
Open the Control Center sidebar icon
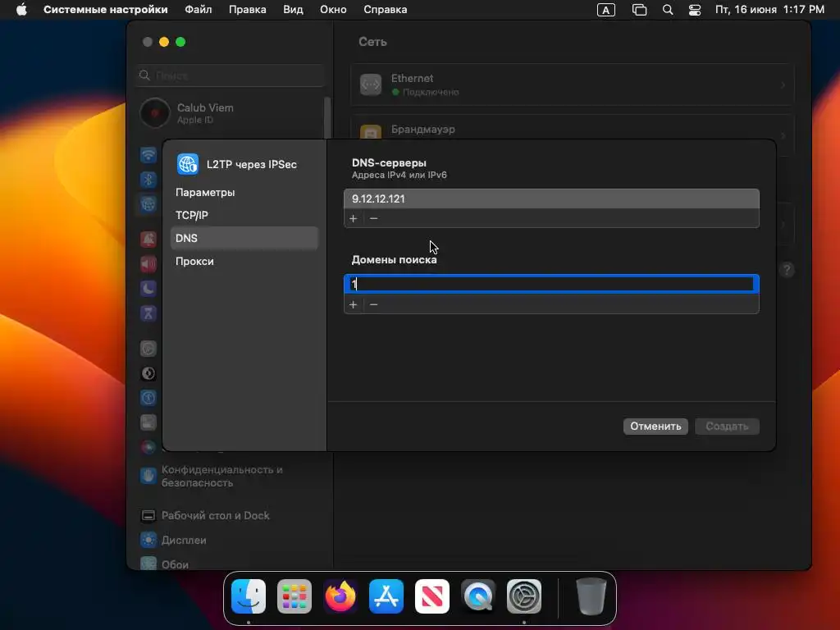148,422
